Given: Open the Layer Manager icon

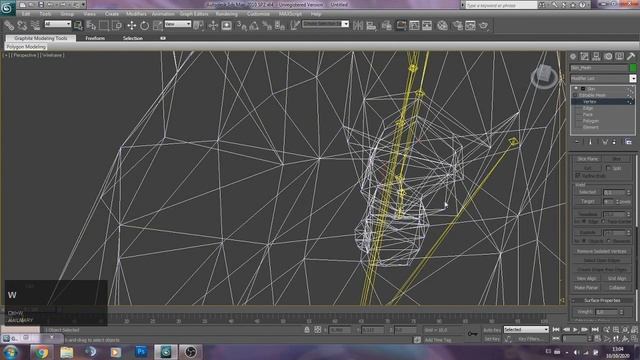Looking at the screenshot, I should [387, 26].
